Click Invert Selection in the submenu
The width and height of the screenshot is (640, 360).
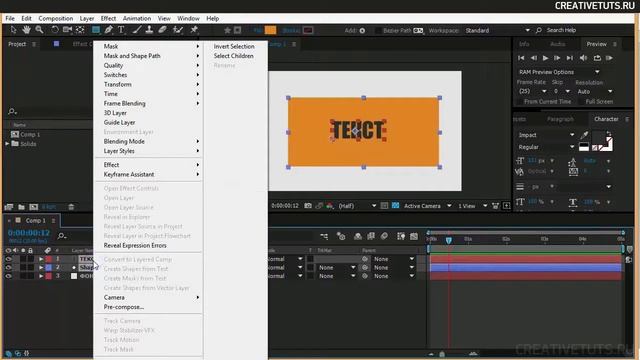click(234, 47)
